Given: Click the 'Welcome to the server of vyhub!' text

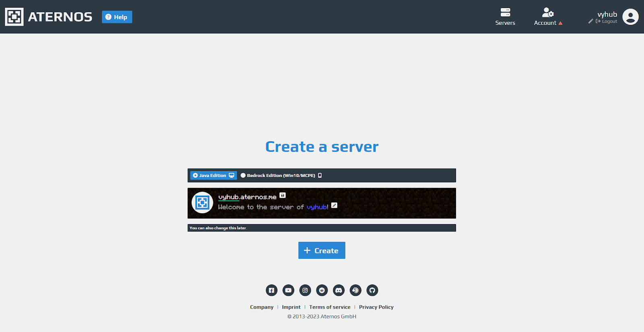Looking at the screenshot, I should coord(273,207).
